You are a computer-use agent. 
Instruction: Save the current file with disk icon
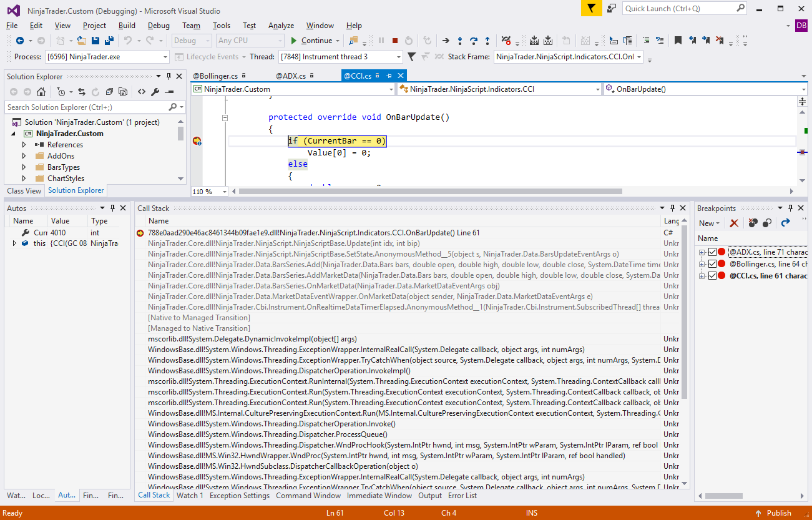[x=95, y=41]
